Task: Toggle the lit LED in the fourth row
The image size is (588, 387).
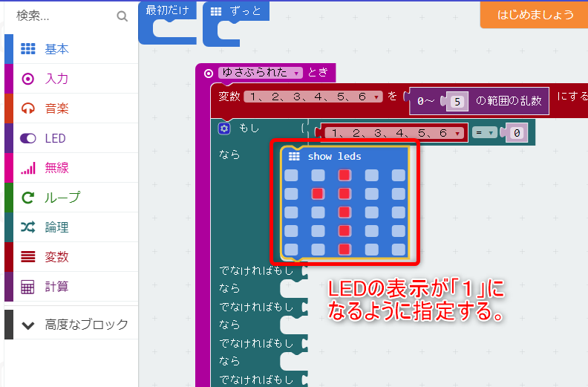Action: coord(344,231)
